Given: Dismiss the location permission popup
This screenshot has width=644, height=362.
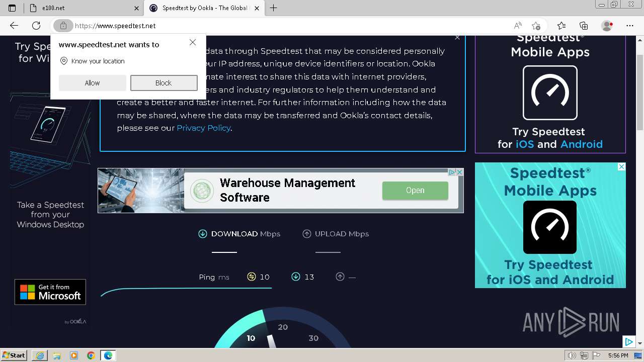Looking at the screenshot, I should [193, 42].
